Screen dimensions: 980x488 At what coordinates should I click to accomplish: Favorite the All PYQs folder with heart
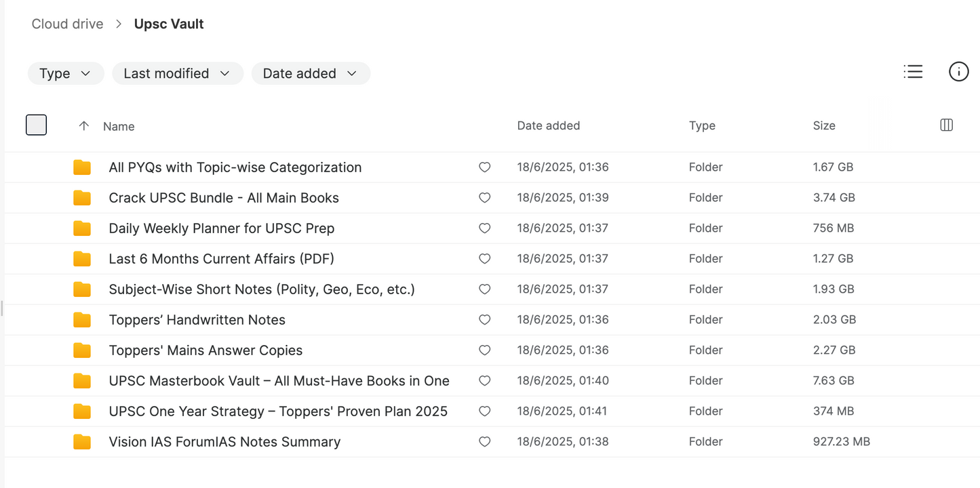coord(484,167)
